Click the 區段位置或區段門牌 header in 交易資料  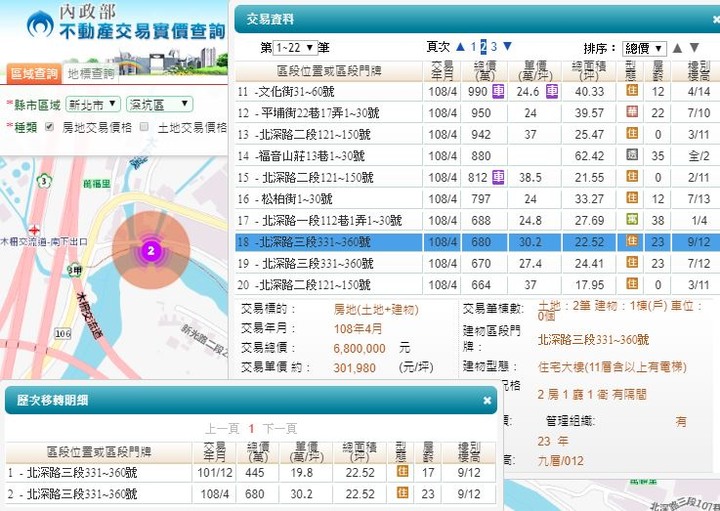[329, 71]
